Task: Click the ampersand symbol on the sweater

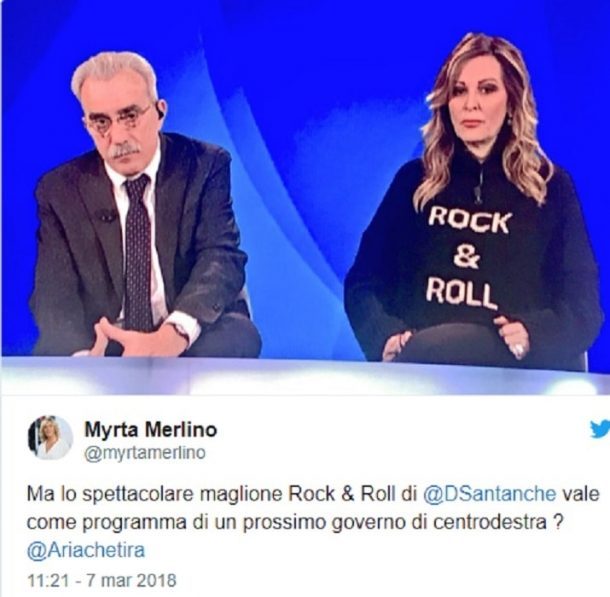Action: click(x=466, y=257)
